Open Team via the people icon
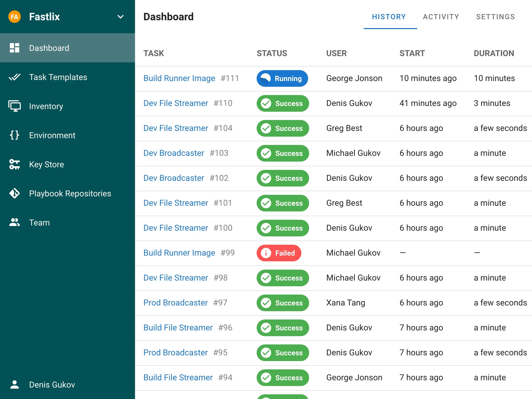The image size is (532, 399). click(14, 222)
